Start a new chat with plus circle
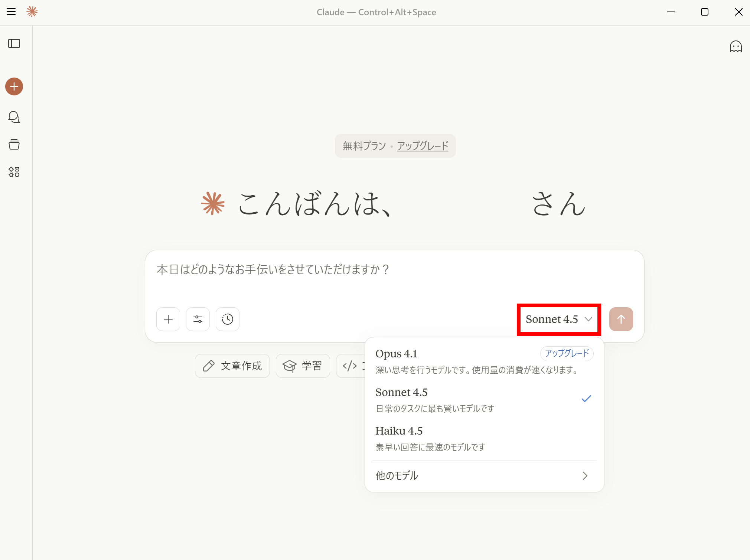 (x=14, y=86)
